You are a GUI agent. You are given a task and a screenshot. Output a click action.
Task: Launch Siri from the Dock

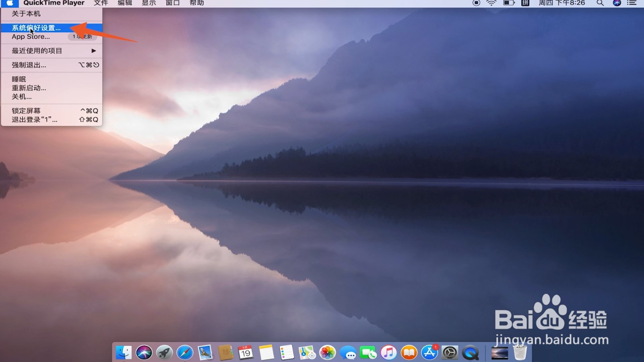(144, 353)
